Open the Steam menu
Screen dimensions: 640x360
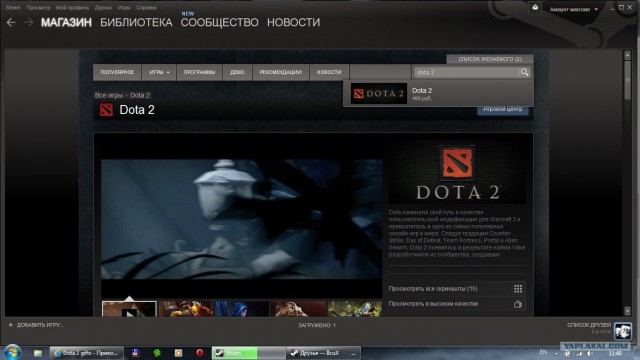tap(13, 7)
